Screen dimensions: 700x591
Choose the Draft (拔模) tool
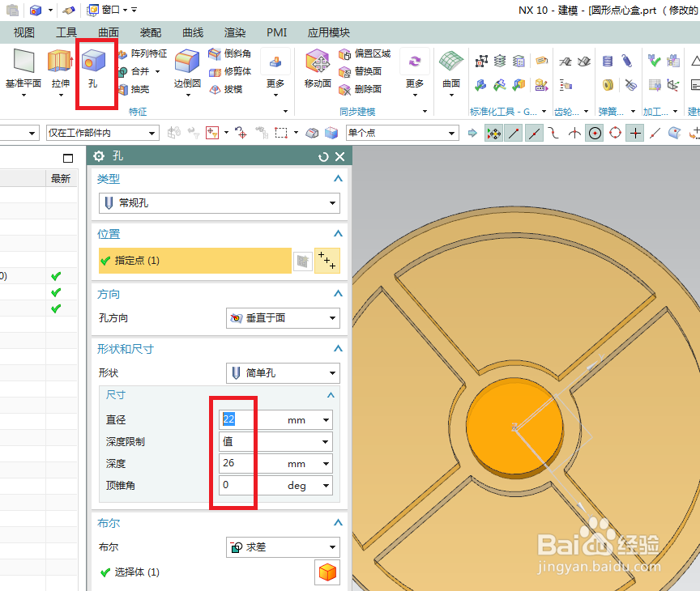tap(226, 89)
